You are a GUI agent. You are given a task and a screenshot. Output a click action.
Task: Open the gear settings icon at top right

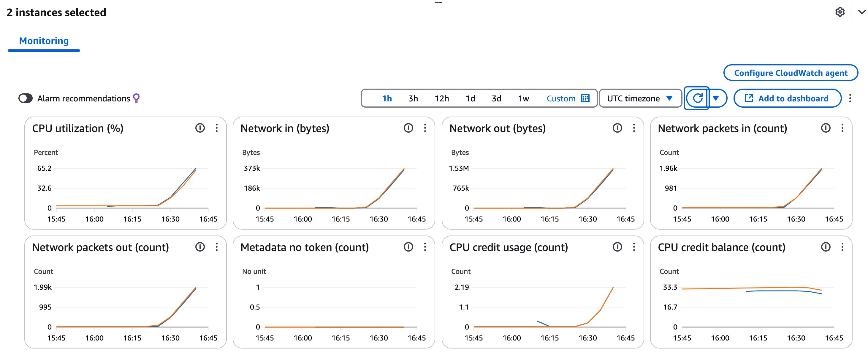tap(840, 12)
